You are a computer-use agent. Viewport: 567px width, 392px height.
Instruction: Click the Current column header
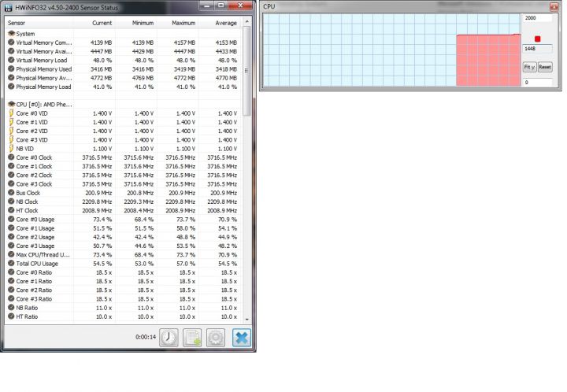click(x=102, y=23)
